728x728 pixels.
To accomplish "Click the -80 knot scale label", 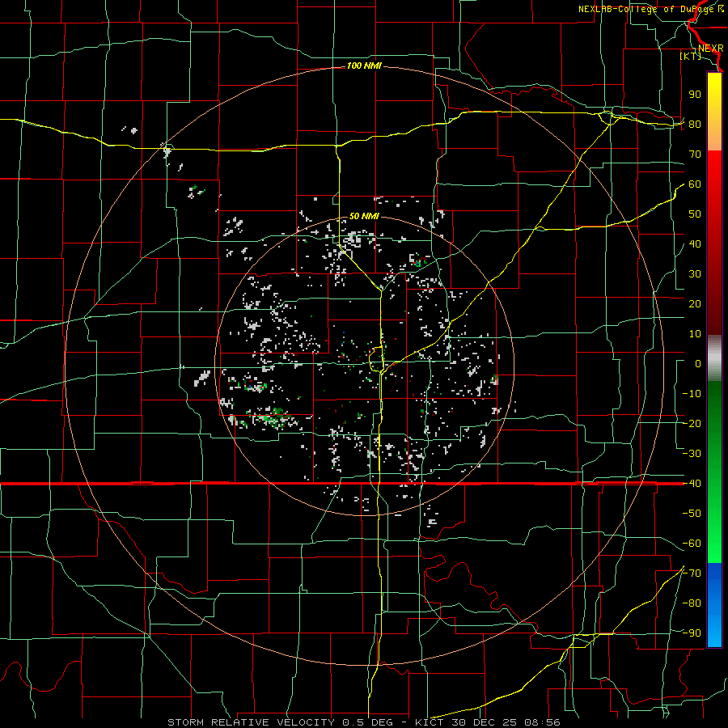I will click(692, 603).
